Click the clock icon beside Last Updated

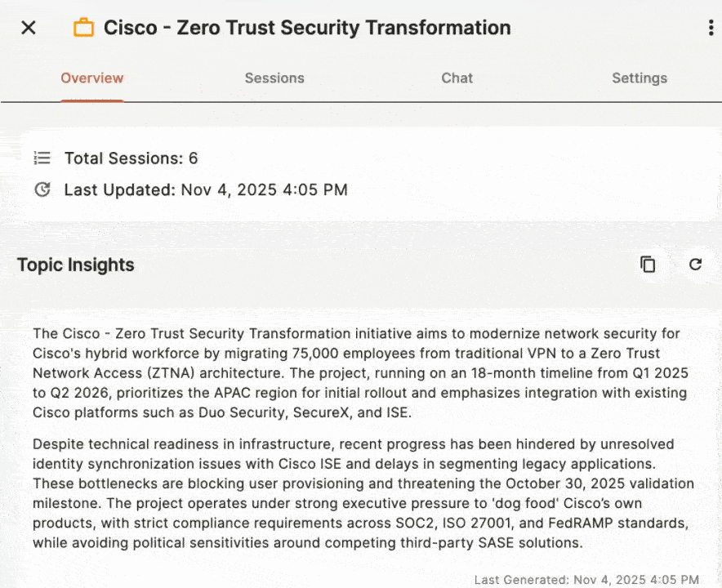tap(42, 189)
